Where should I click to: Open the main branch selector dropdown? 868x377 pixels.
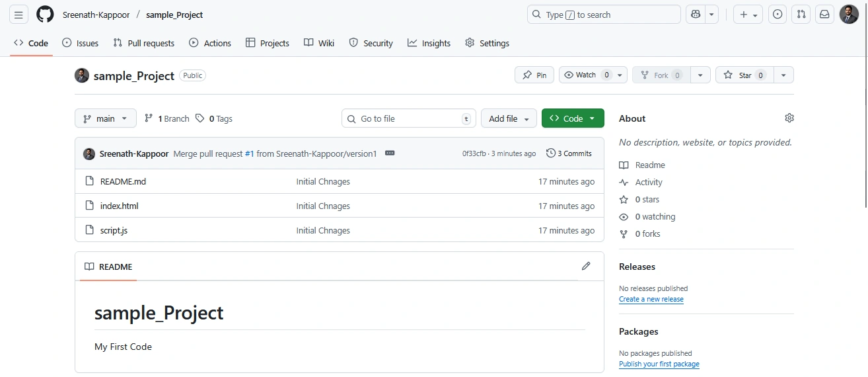click(x=106, y=118)
